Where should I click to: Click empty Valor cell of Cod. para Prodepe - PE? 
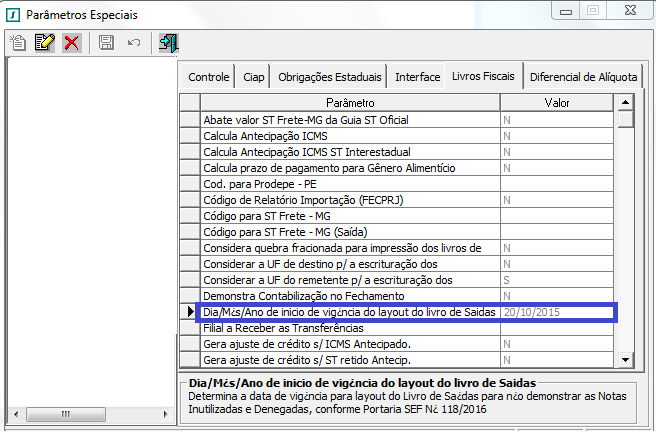tap(557, 184)
